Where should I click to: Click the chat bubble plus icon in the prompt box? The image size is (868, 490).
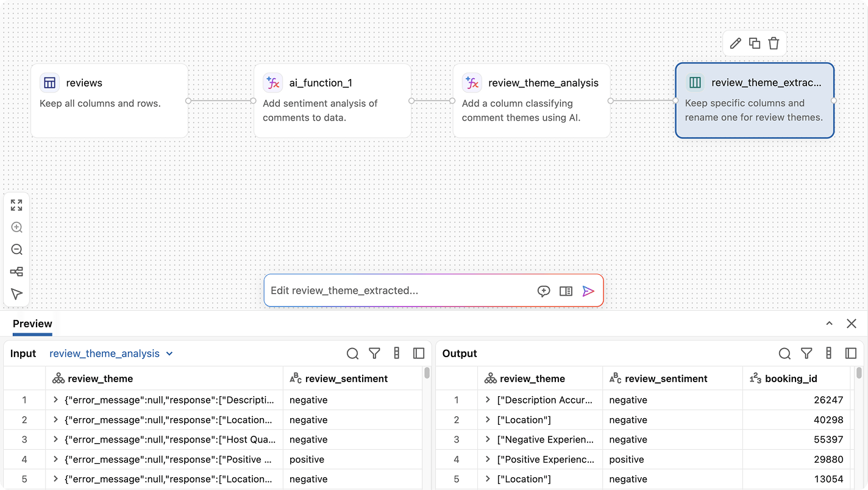[544, 291]
